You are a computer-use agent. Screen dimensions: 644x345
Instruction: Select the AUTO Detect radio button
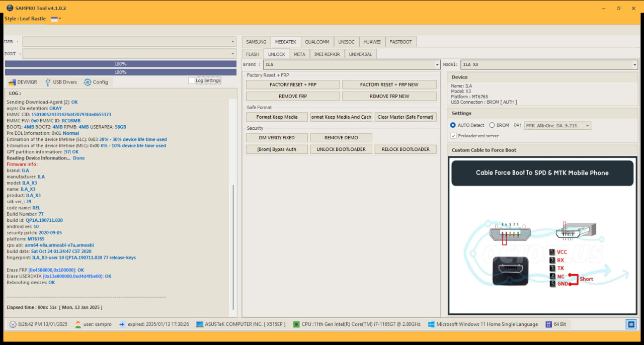[453, 125]
